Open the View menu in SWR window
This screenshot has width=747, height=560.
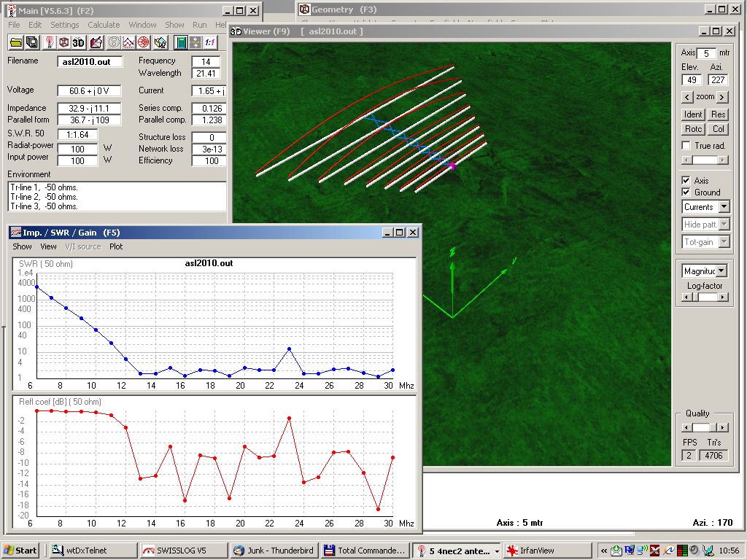click(48, 246)
